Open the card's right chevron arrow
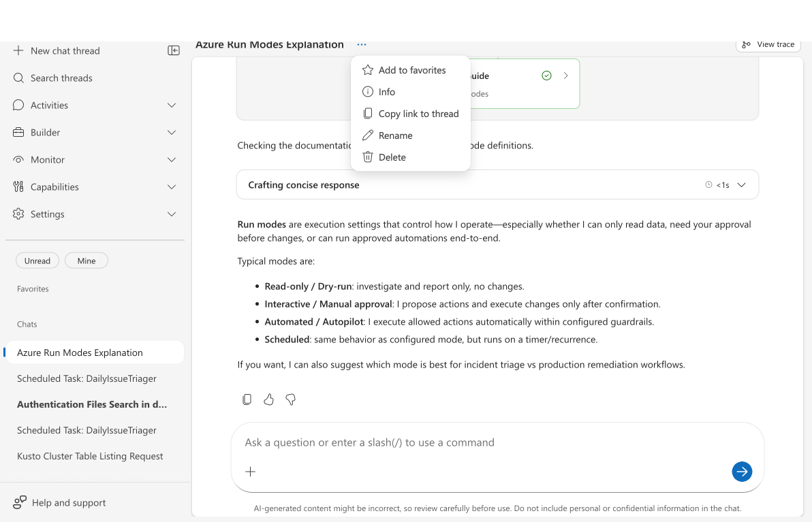This screenshot has width=812, height=522. point(566,76)
